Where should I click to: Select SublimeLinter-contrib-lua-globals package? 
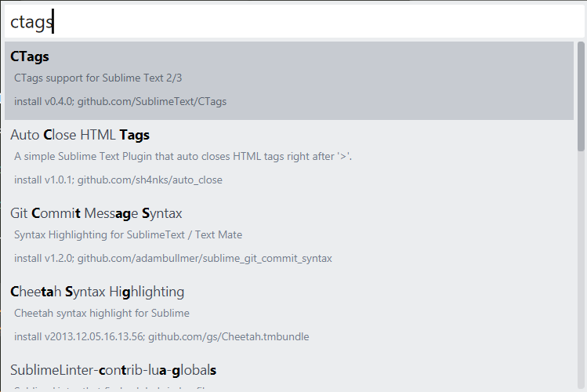pyautogui.click(x=113, y=369)
